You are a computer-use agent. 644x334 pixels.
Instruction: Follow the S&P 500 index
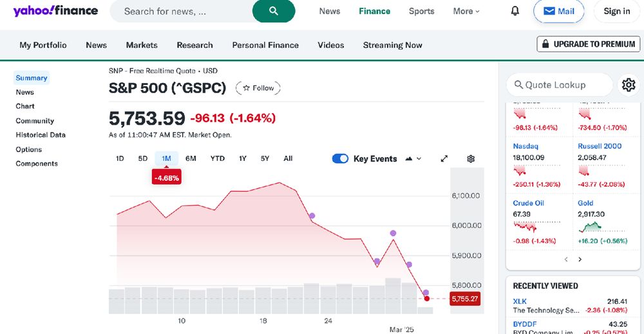click(258, 88)
